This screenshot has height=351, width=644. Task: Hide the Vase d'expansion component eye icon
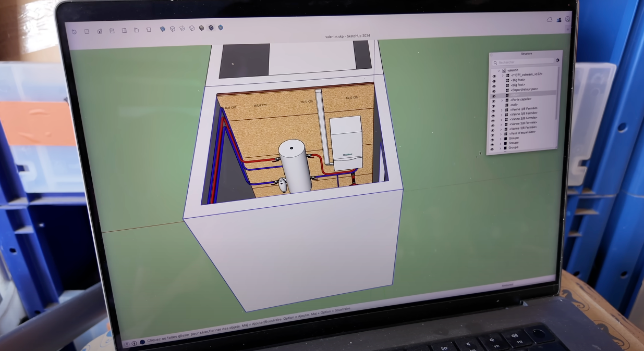pos(493,134)
